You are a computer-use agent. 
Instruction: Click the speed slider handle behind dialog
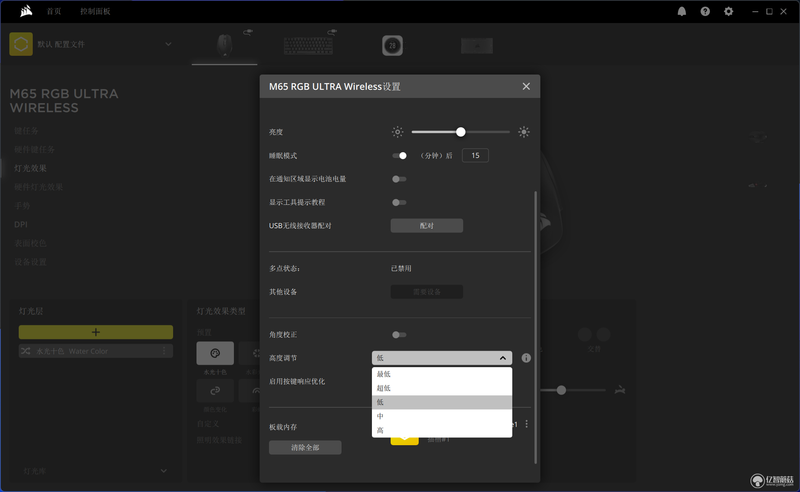pyautogui.click(x=561, y=390)
